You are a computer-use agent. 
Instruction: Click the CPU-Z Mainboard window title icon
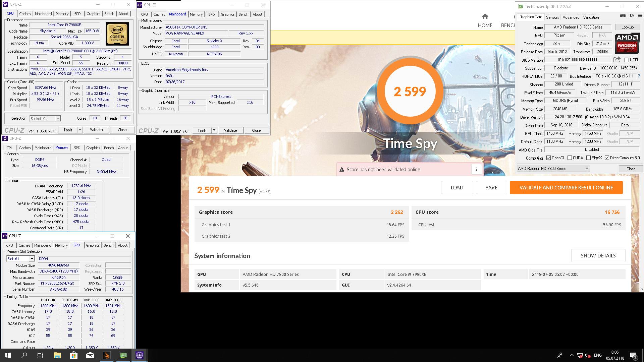[140, 5]
